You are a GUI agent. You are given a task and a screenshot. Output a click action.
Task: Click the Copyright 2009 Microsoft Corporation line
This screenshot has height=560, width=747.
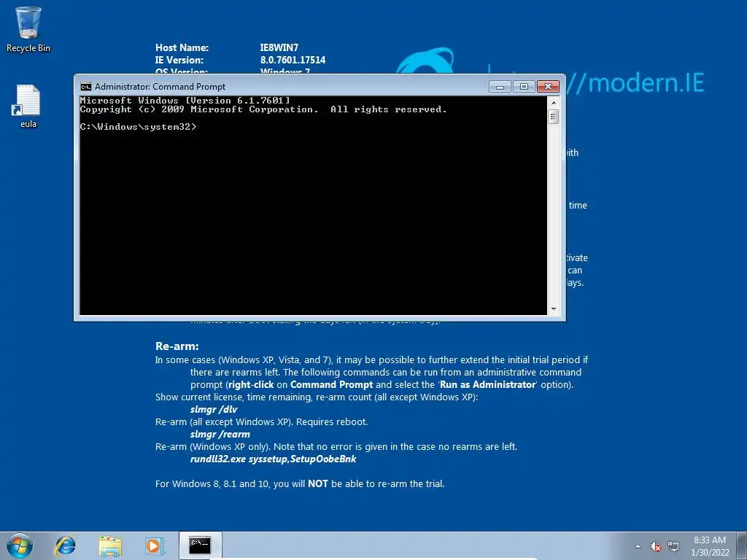pyautogui.click(x=263, y=109)
